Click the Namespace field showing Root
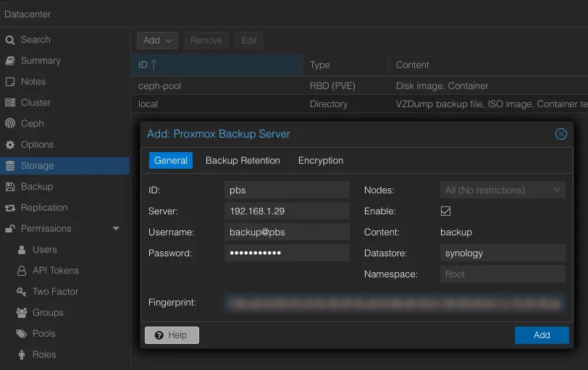This screenshot has width=588, height=370. tap(503, 274)
